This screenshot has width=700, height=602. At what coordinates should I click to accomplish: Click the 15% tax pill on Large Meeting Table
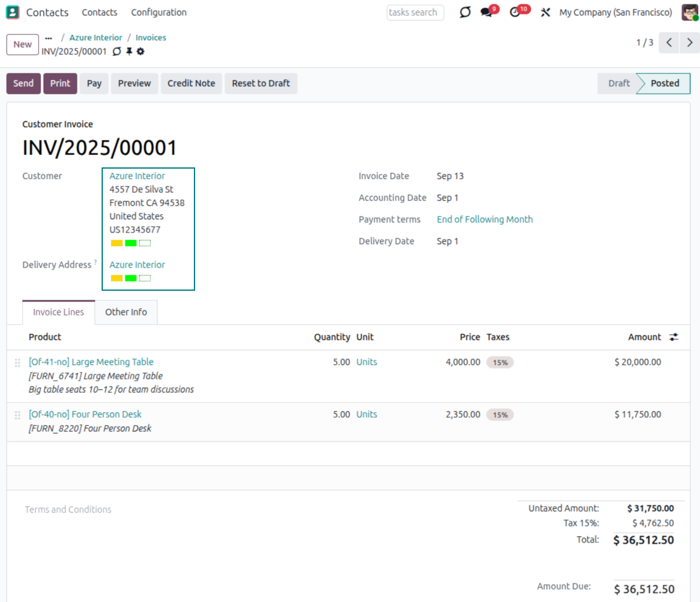pyautogui.click(x=499, y=362)
